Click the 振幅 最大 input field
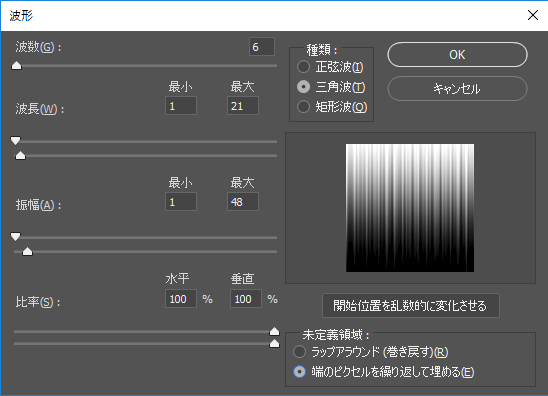Image resolution: width=548 pixels, height=396 pixels. (x=243, y=202)
